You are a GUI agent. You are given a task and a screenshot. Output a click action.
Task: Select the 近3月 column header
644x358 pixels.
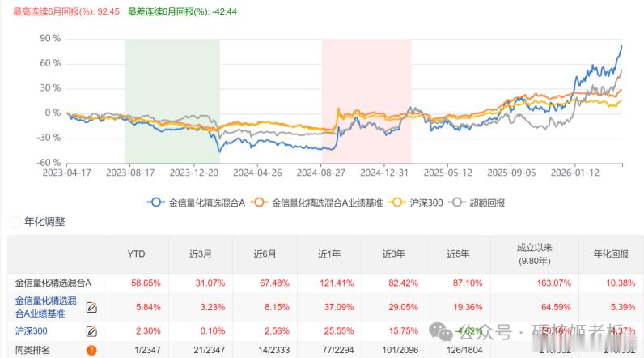(201, 254)
